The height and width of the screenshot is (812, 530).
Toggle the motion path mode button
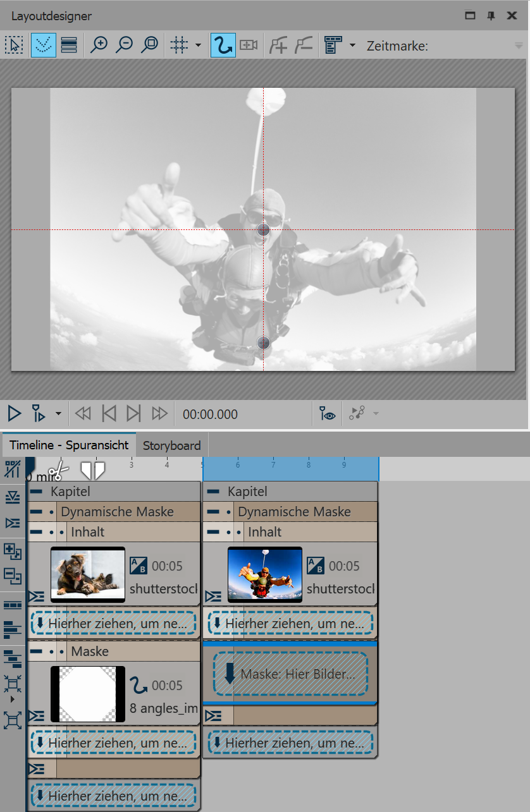[223, 45]
